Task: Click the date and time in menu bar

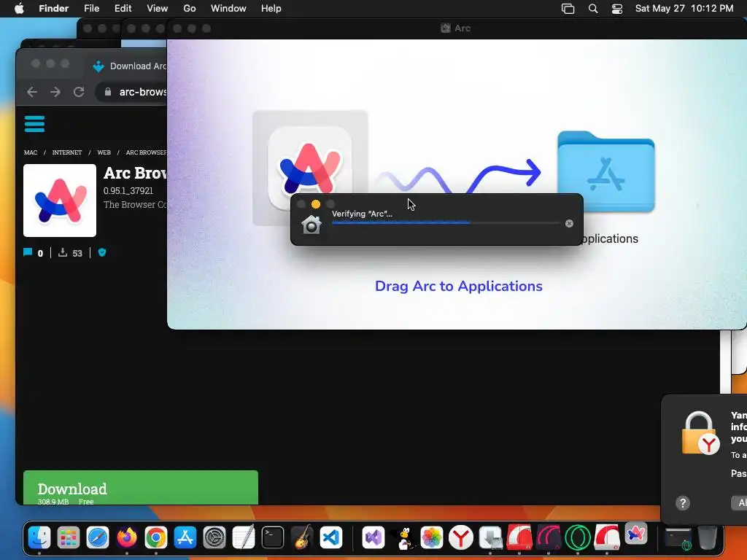Action: pos(684,9)
